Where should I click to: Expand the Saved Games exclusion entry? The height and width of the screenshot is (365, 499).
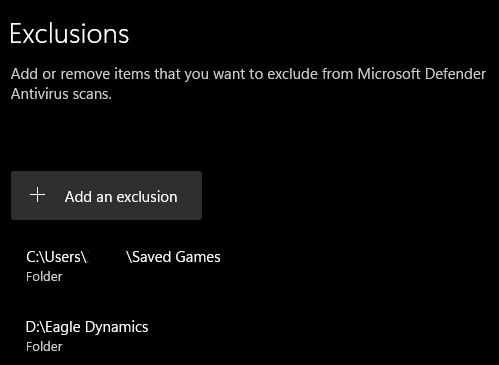(123, 266)
